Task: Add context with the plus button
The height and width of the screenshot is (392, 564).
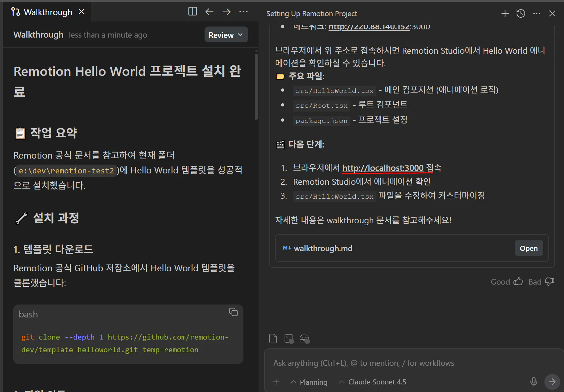Action: (276, 382)
